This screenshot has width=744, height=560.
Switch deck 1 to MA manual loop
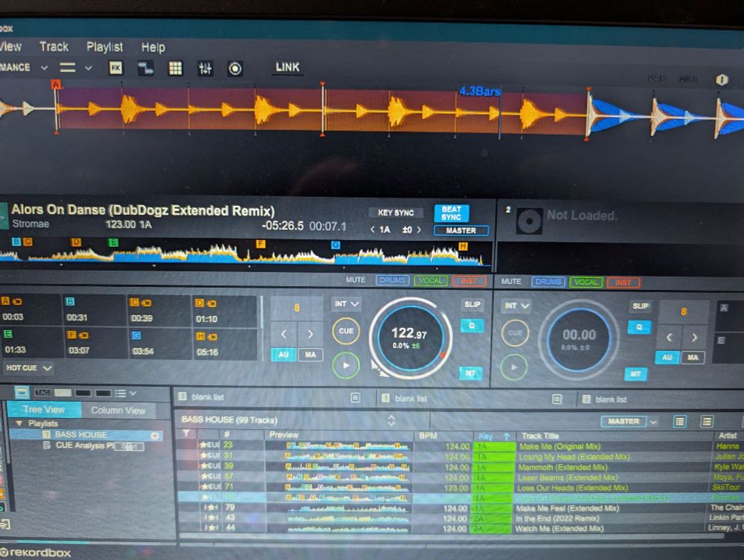click(x=310, y=355)
